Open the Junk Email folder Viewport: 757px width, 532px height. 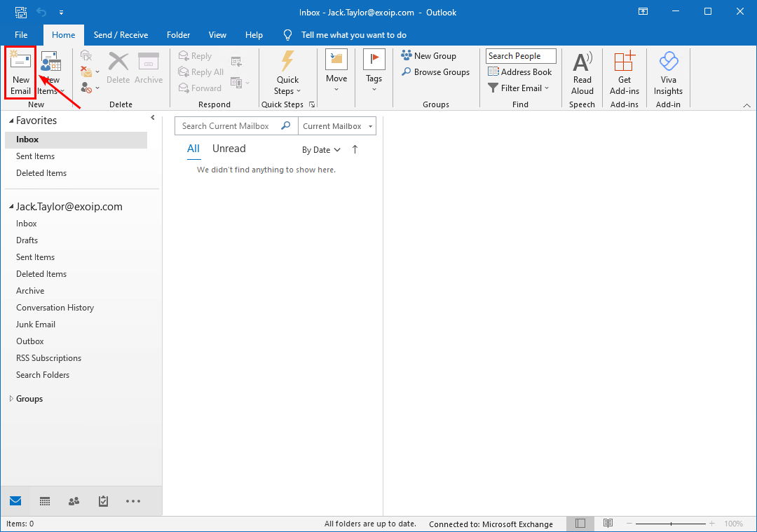[36, 325]
